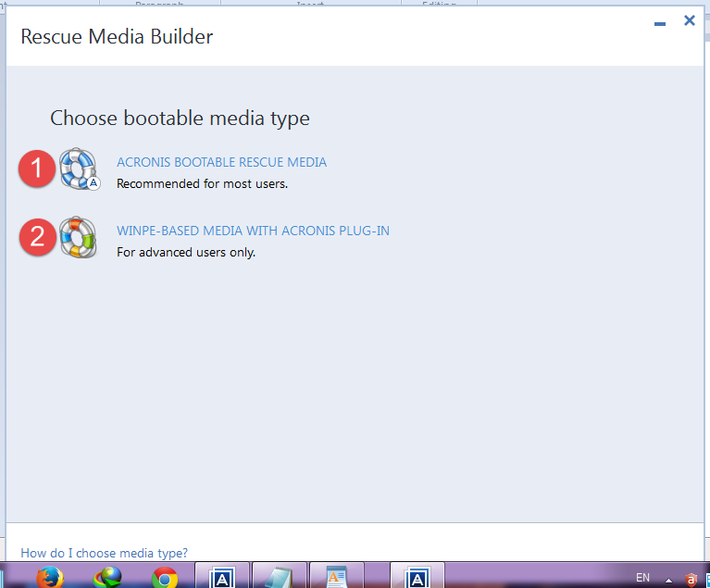
Task: Close the Rescue Media Builder window
Action: [x=689, y=20]
